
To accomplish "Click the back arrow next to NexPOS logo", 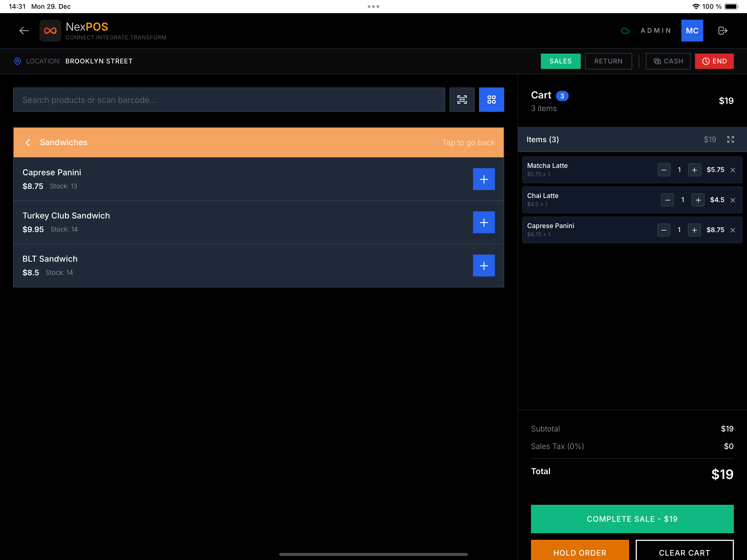I will pyautogui.click(x=24, y=30).
